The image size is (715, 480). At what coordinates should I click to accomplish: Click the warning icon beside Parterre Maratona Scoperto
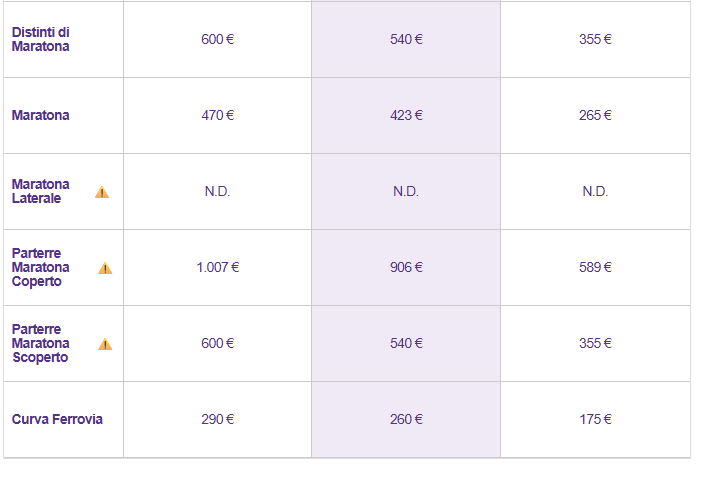[x=105, y=344]
